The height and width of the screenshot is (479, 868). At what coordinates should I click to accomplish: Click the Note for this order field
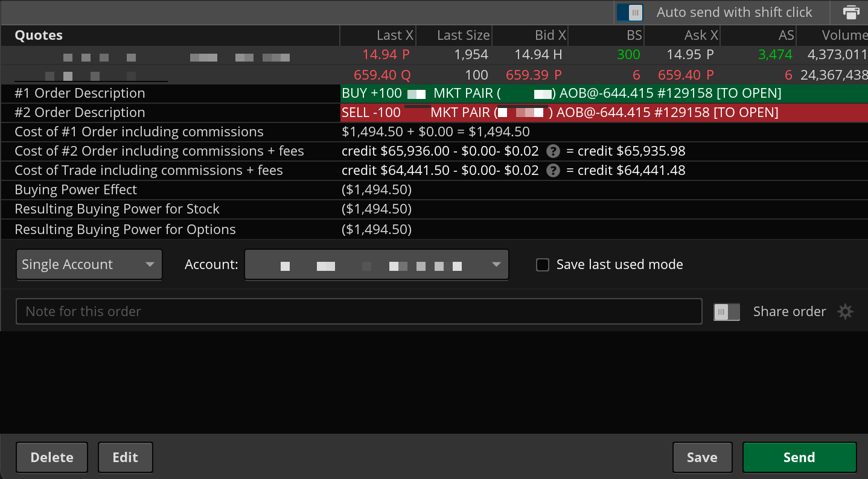tap(359, 312)
